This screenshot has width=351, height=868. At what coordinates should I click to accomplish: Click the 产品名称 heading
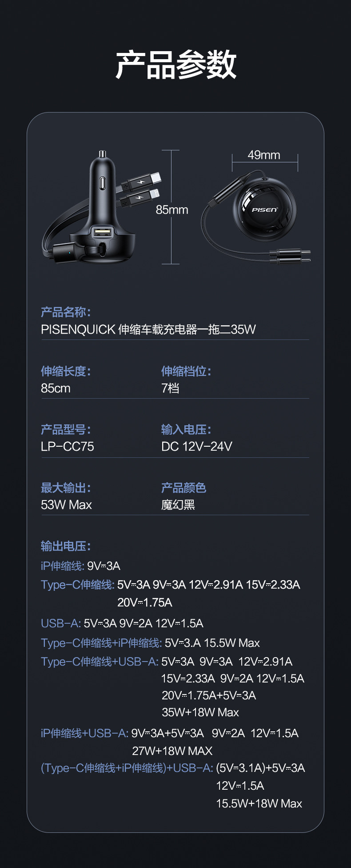66,312
